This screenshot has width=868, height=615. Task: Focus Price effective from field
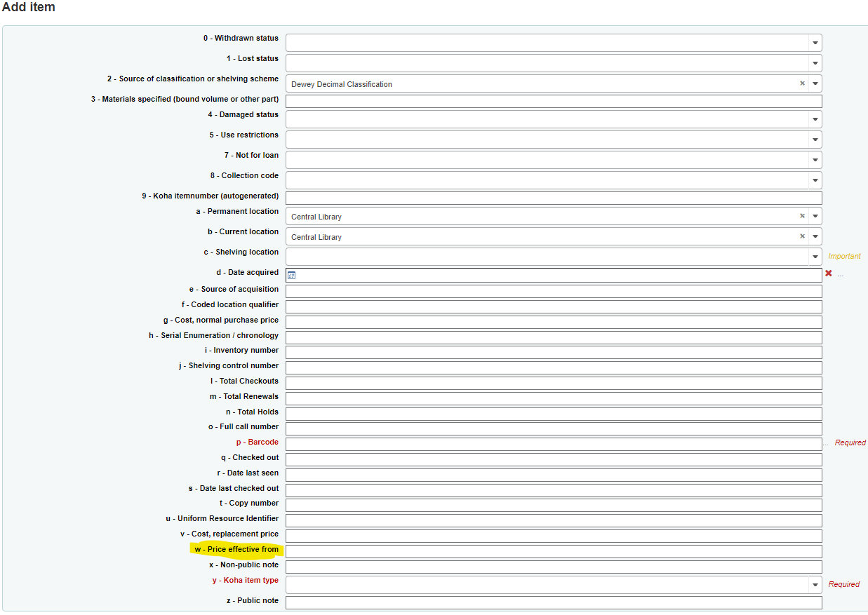554,551
